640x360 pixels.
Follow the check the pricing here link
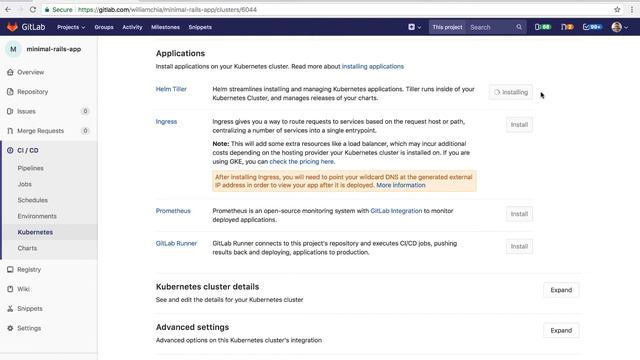click(302, 162)
